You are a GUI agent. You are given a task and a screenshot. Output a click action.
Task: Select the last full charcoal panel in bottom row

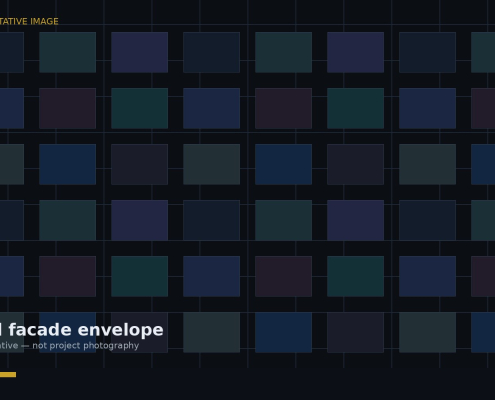tap(356, 332)
